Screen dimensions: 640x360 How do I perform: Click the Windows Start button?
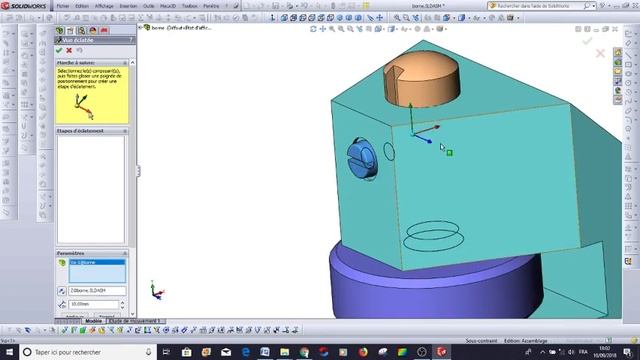click(9, 352)
